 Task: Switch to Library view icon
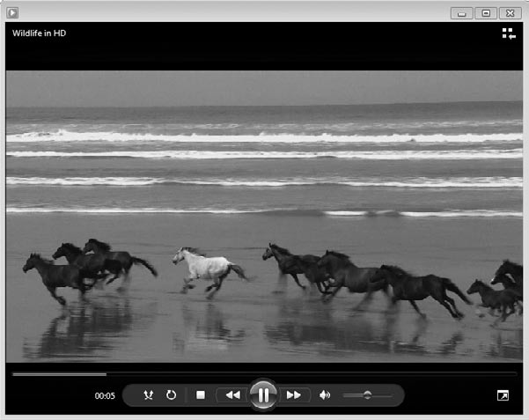click(x=509, y=33)
